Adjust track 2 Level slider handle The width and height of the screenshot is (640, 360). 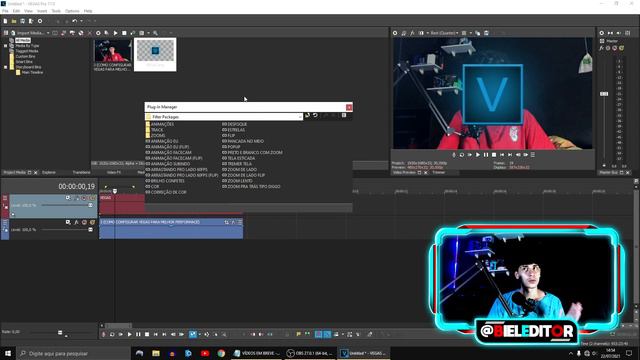tap(90, 230)
